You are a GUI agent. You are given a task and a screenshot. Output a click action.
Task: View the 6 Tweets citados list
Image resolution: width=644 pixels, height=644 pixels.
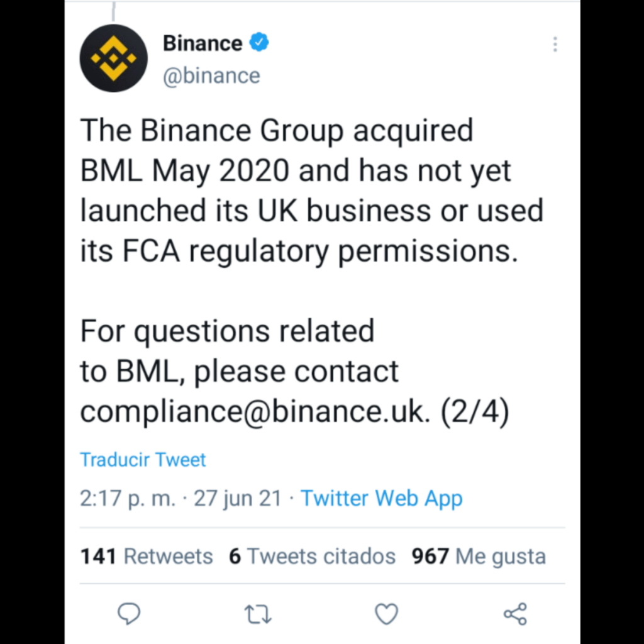[x=312, y=557]
